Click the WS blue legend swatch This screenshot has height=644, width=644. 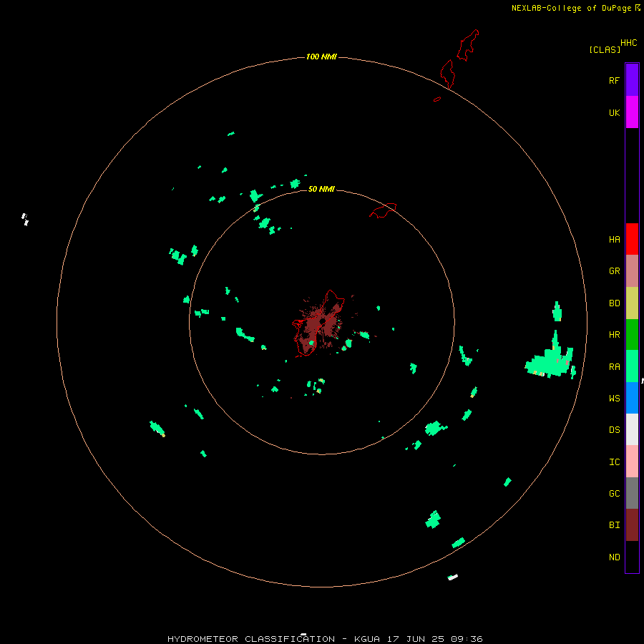pyautogui.click(x=632, y=398)
